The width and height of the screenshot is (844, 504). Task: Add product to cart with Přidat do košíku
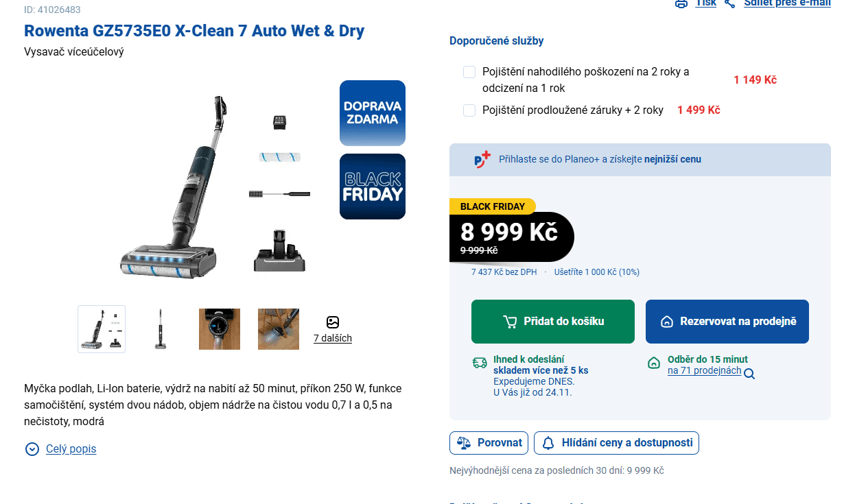[x=552, y=322]
